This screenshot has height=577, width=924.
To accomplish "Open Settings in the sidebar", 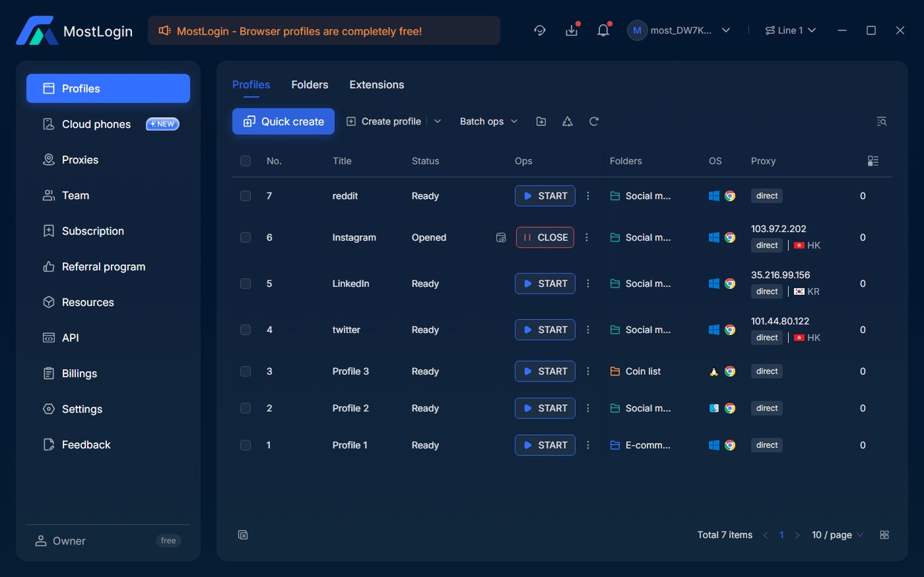I will (x=108, y=409).
